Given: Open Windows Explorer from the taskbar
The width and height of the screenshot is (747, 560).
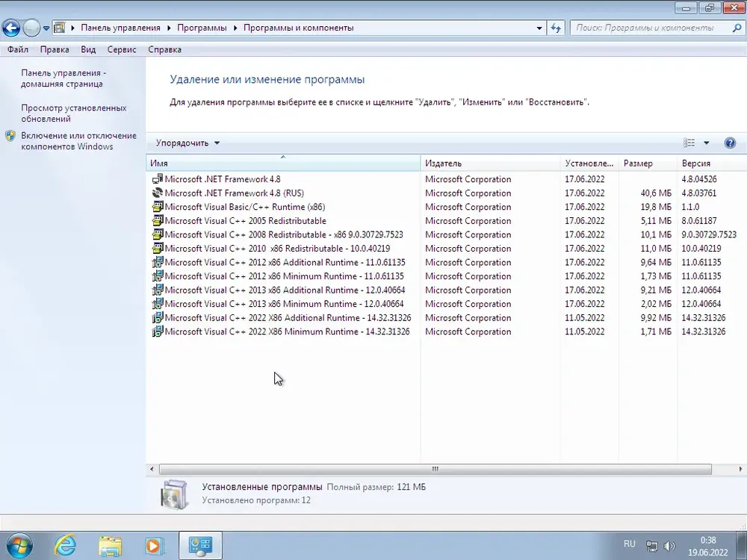Looking at the screenshot, I should click(x=110, y=547).
